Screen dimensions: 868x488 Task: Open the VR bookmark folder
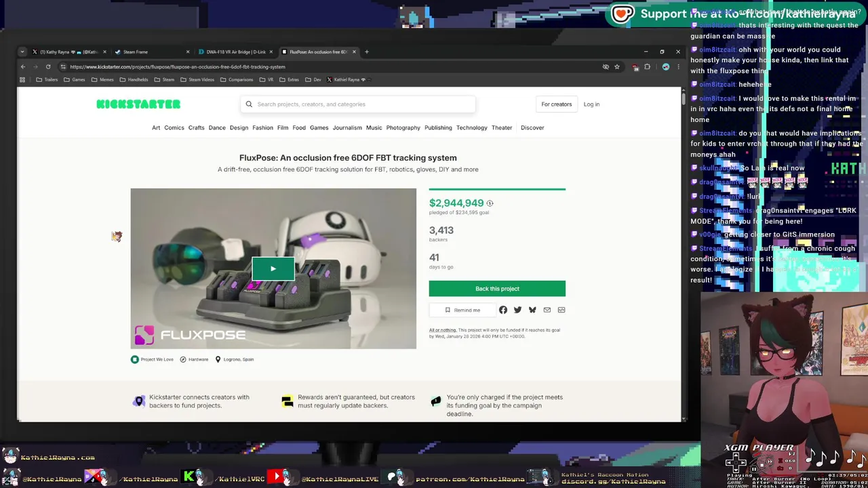pyautogui.click(x=267, y=79)
